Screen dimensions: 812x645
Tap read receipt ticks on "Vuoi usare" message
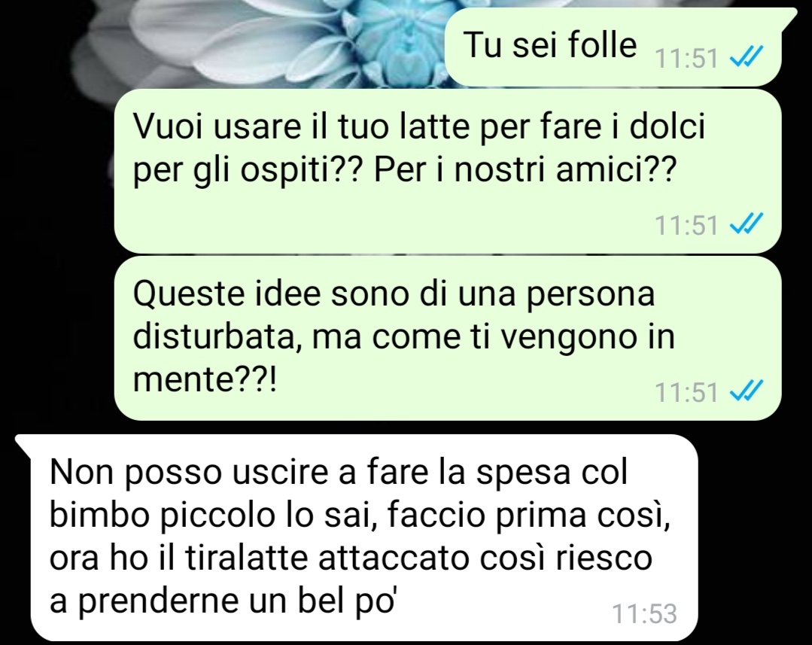pos(746,224)
